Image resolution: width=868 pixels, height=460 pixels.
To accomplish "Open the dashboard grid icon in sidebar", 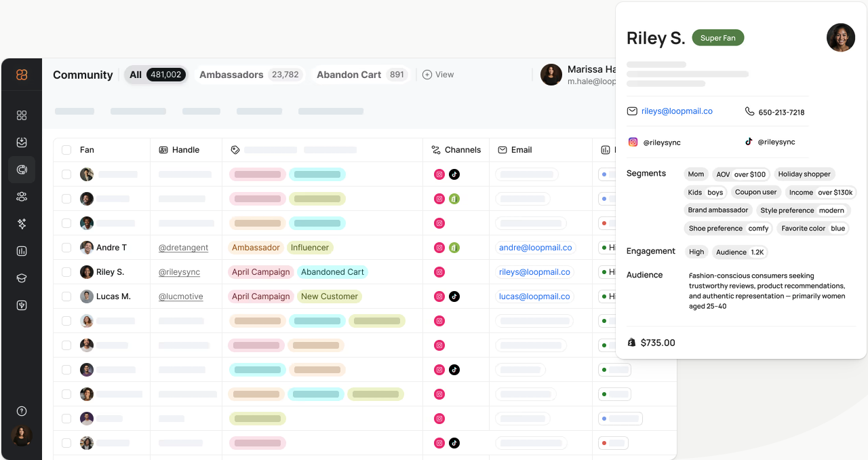I will pyautogui.click(x=22, y=115).
